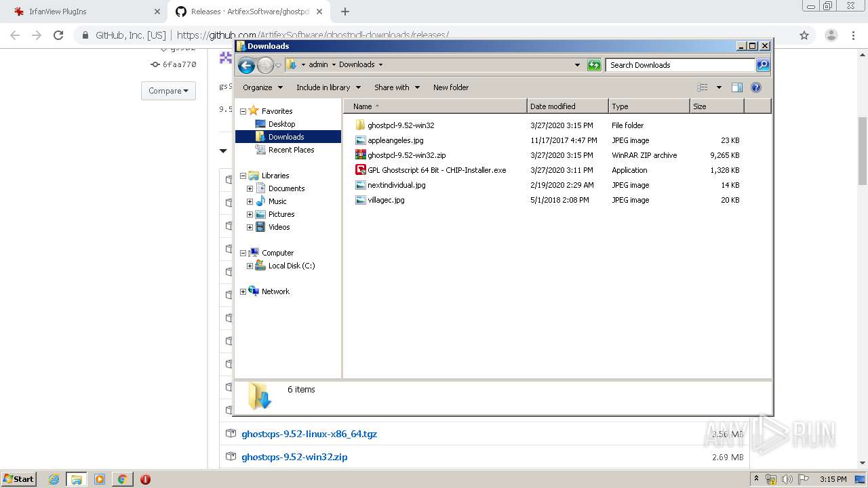
Task: Click Chrome's reload page icon
Action: tap(58, 35)
